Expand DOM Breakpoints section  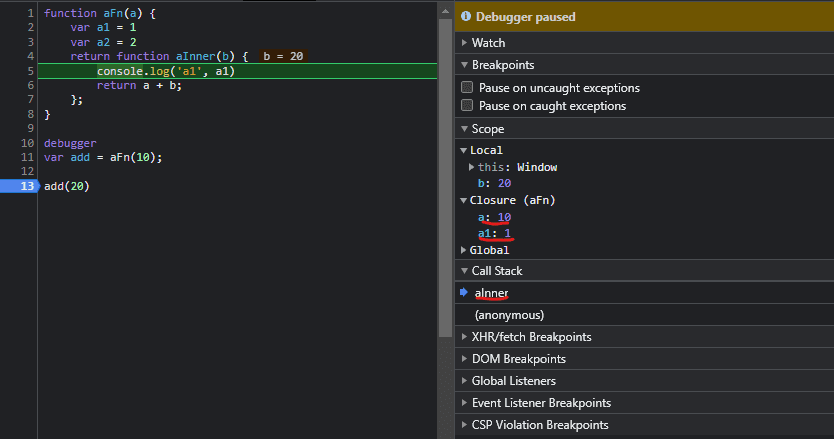518,359
